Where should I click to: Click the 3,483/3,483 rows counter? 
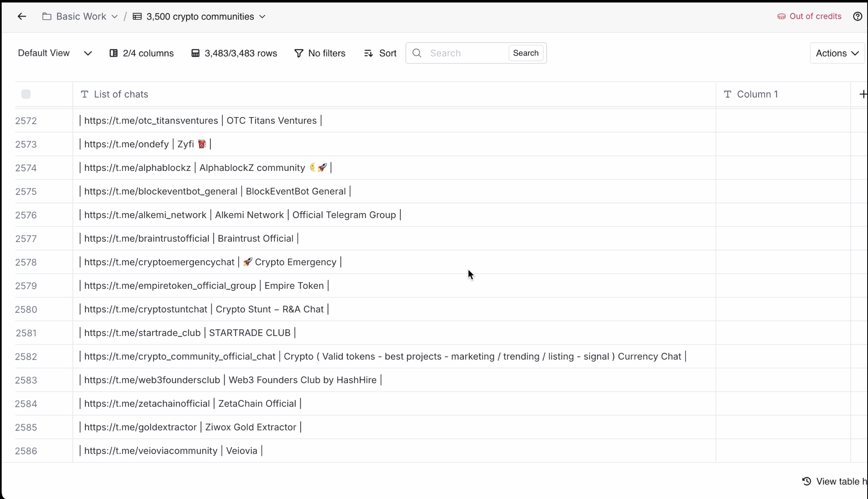[x=234, y=53]
